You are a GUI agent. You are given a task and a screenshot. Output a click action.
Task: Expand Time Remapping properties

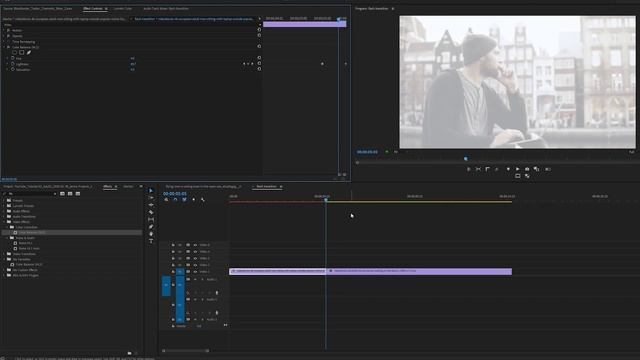pyautogui.click(x=4, y=42)
